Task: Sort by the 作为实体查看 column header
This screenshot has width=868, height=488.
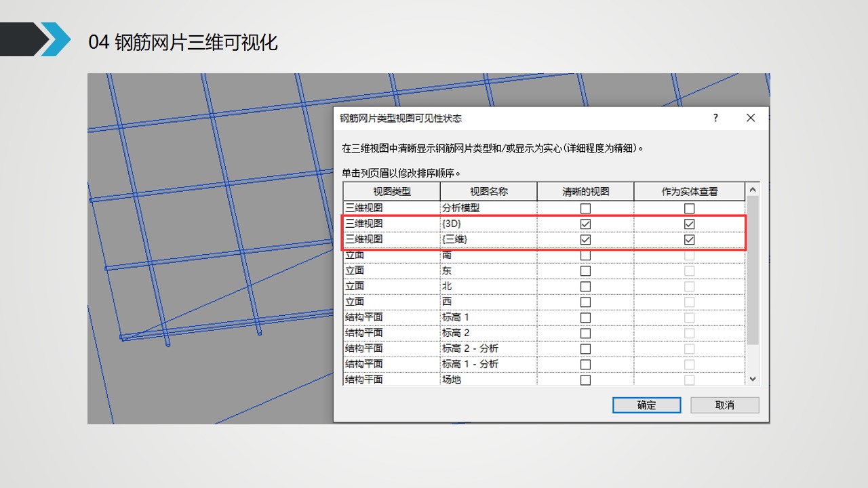Action: 690,191
